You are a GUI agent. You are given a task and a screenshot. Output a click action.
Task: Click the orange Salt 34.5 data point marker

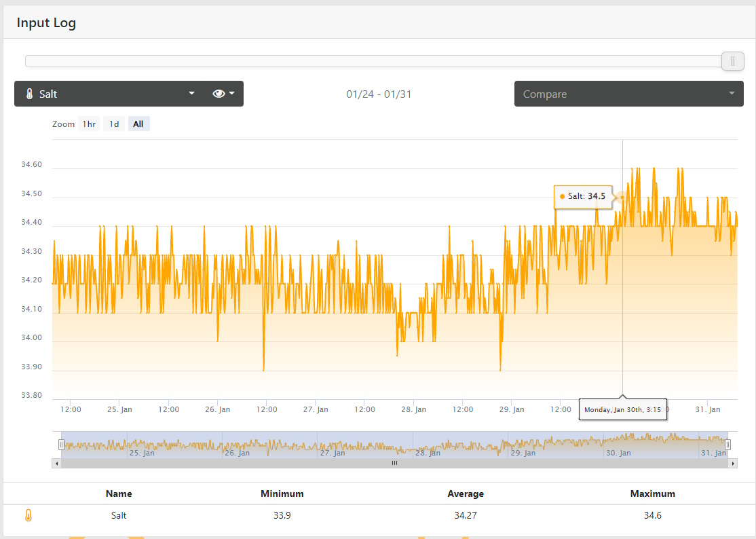pyautogui.click(x=622, y=198)
